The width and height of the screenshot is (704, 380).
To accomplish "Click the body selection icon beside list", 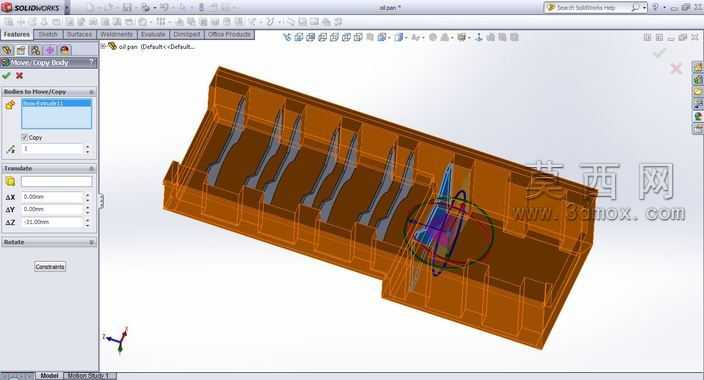I will point(10,105).
